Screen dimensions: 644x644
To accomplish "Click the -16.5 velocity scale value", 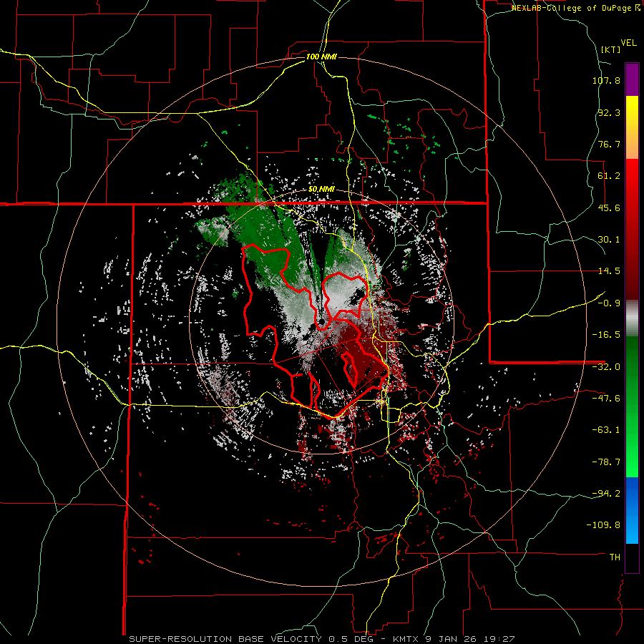I will 606,335.
